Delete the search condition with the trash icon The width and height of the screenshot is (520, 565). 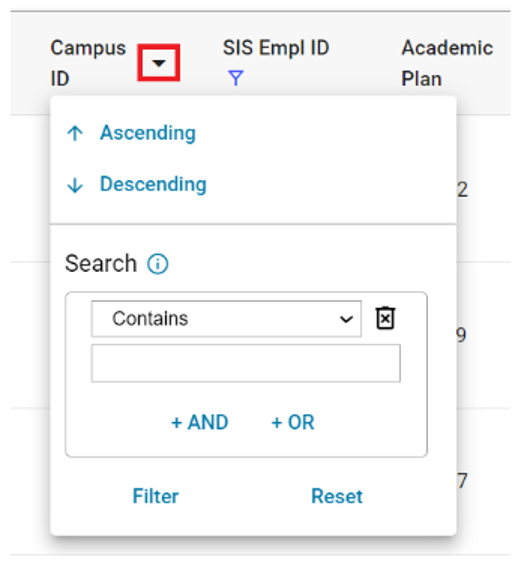(385, 318)
